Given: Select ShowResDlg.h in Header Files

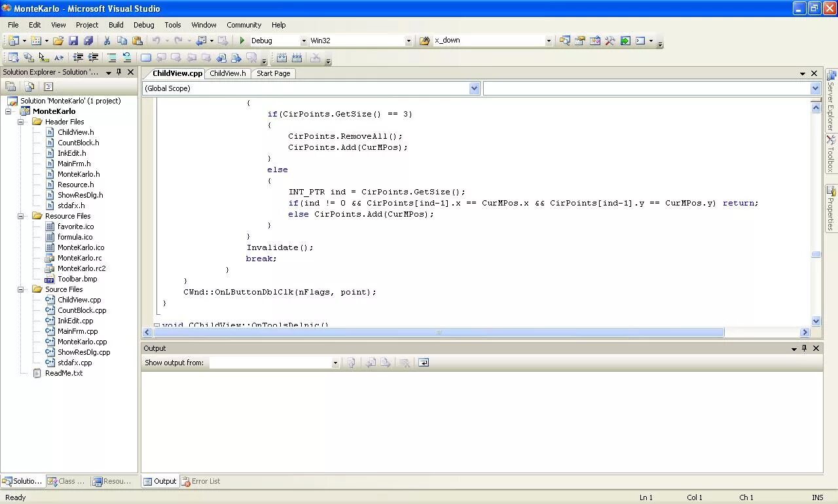Looking at the screenshot, I should pyautogui.click(x=80, y=195).
